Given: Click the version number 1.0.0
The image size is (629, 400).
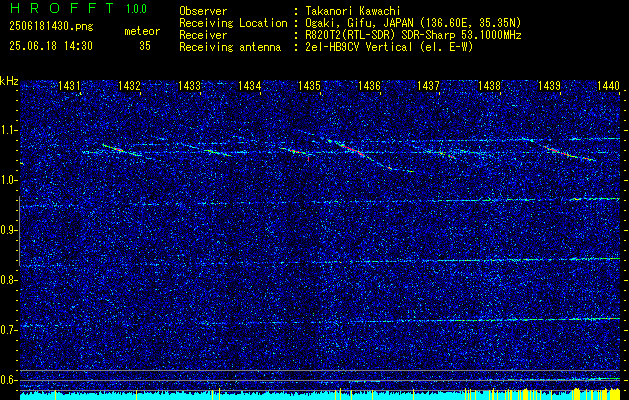Looking at the screenshot, I should [136, 9].
